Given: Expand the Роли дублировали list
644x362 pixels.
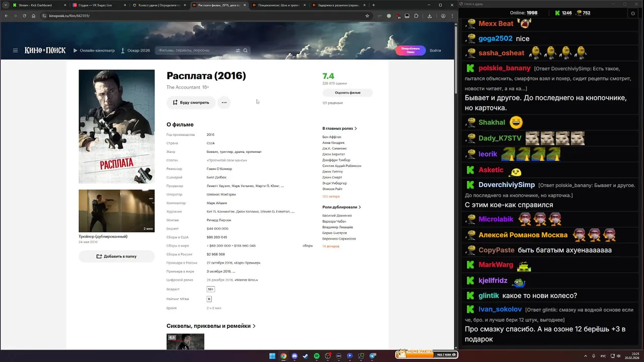Looking at the screenshot, I should point(342,207).
